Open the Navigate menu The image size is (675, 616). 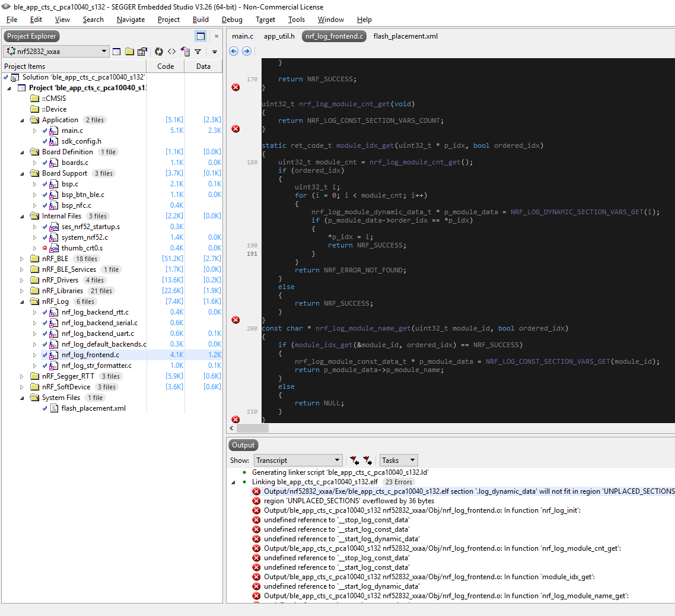tap(131, 20)
